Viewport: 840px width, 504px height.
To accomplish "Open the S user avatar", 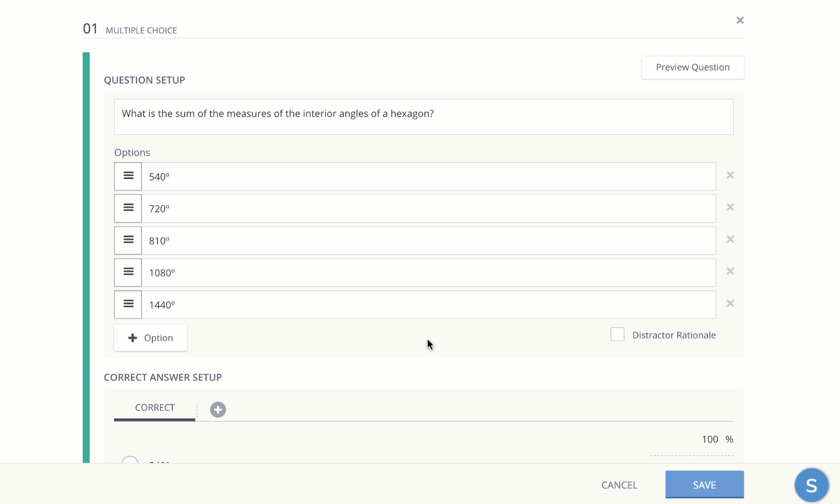I will click(x=811, y=485).
